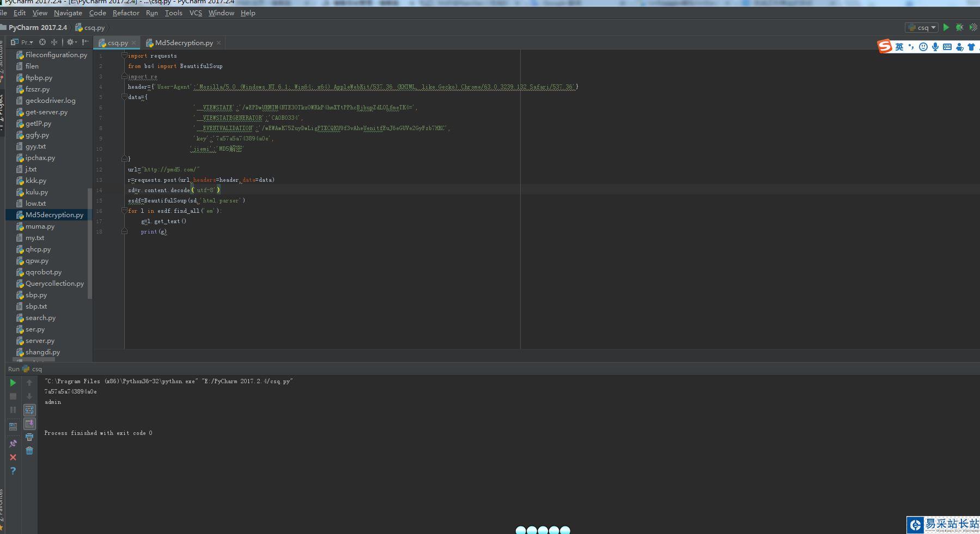Open Run panel help question mark
This screenshot has height=534, width=980.
pos(13,471)
